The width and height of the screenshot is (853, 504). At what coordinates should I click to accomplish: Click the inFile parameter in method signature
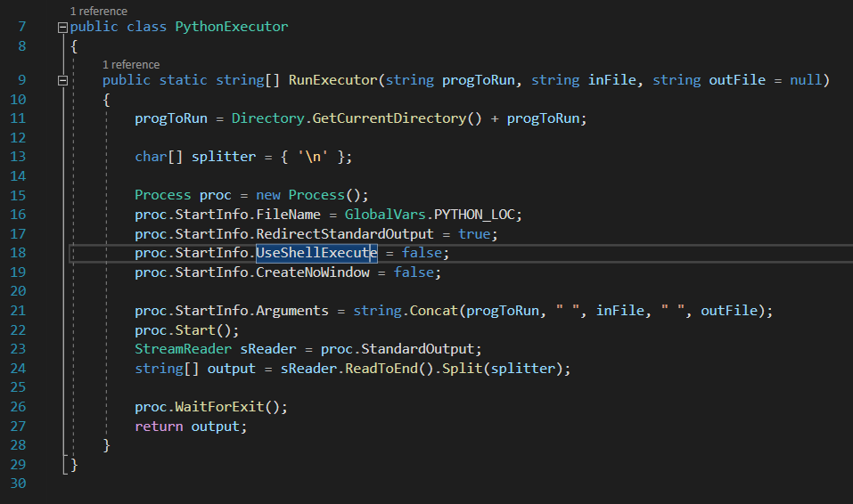612,80
